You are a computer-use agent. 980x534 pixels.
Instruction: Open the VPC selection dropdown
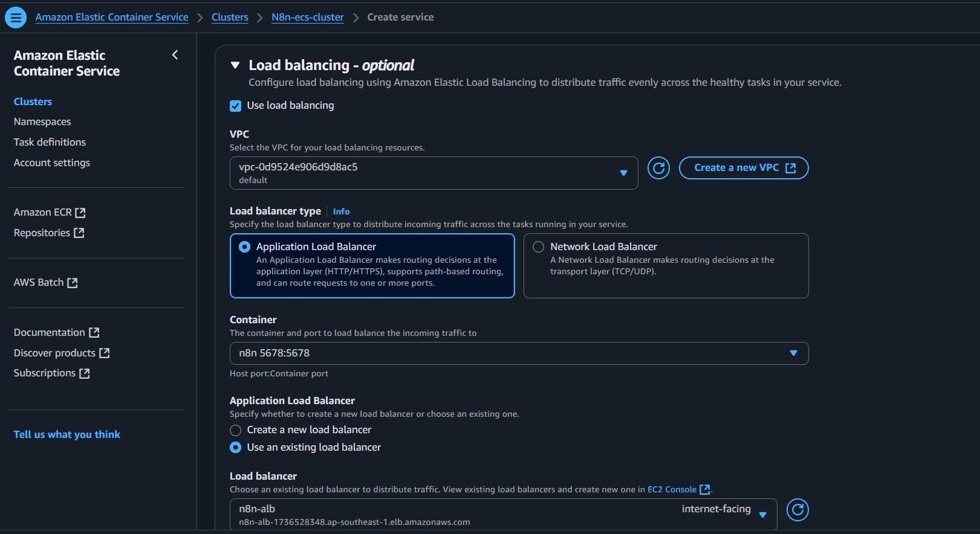click(x=433, y=173)
